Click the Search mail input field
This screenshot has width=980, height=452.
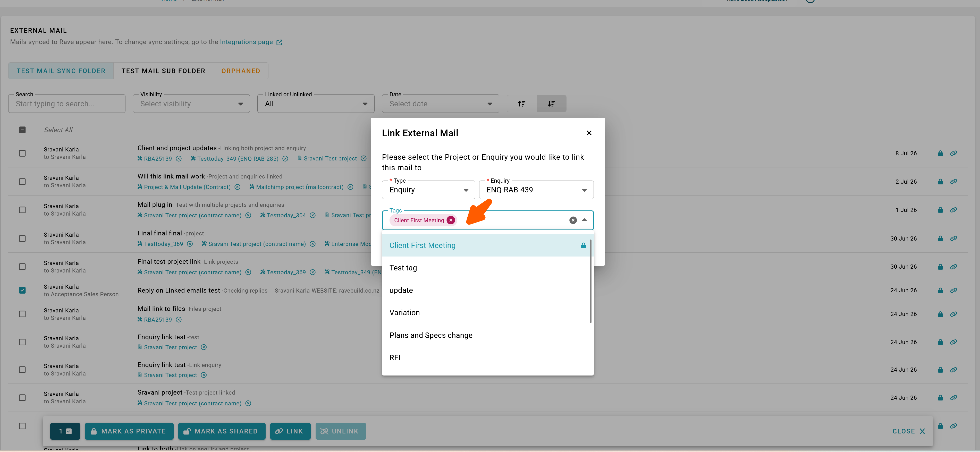click(x=66, y=104)
